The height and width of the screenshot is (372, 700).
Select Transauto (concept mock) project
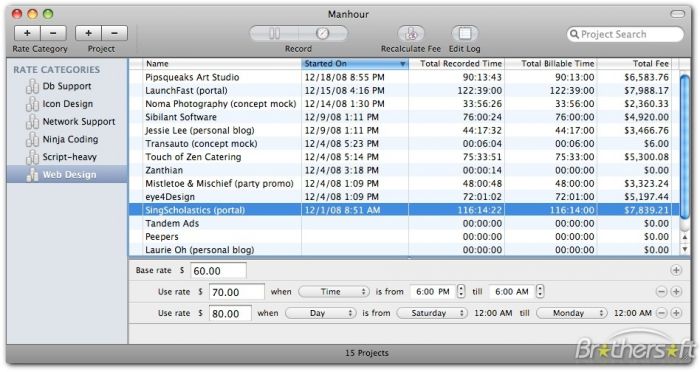[404, 144]
